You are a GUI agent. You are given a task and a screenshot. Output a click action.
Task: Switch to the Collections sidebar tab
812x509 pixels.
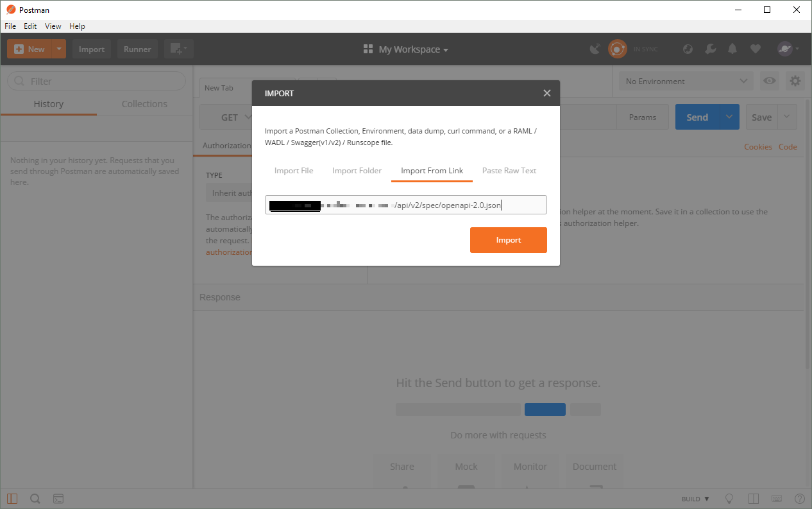tap(144, 104)
